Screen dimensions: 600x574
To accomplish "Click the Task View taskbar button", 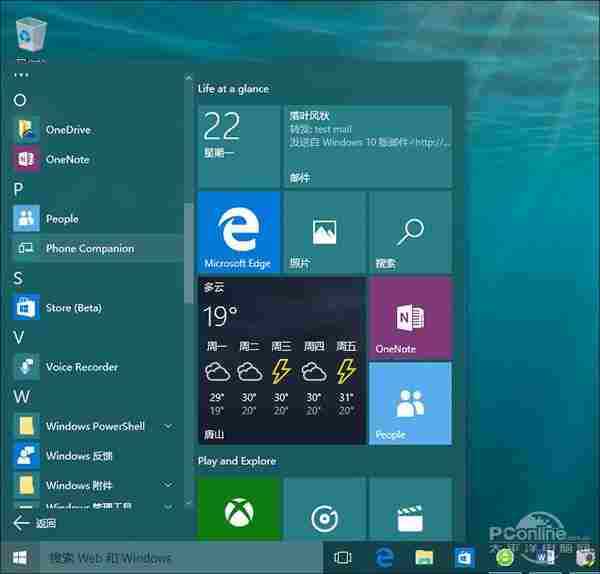I will [343, 557].
